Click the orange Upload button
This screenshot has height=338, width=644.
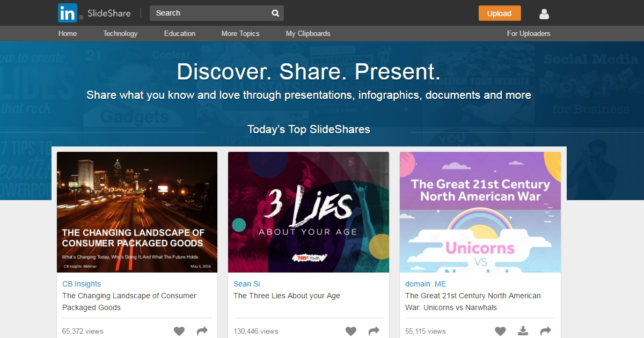[500, 13]
